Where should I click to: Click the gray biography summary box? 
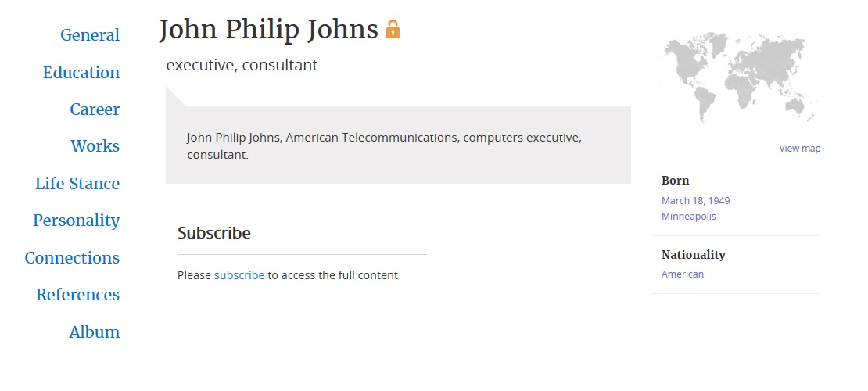tap(398, 145)
